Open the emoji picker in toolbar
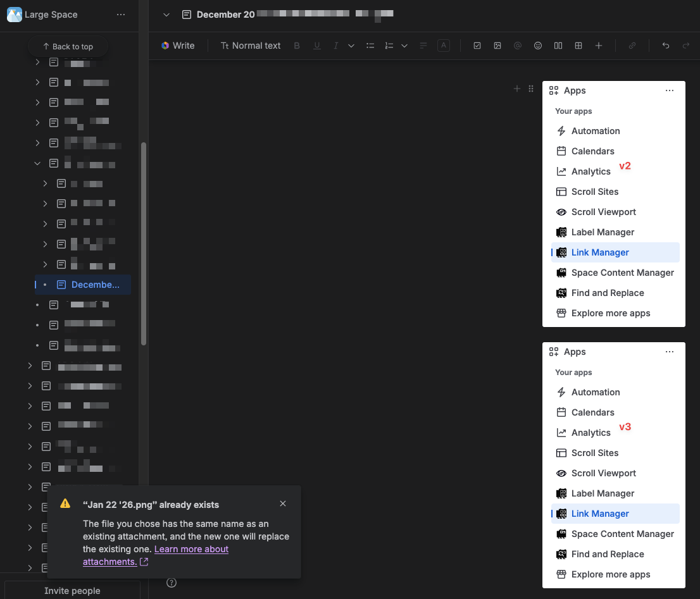The width and height of the screenshot is (700, 599). click(x=538, y=46)
